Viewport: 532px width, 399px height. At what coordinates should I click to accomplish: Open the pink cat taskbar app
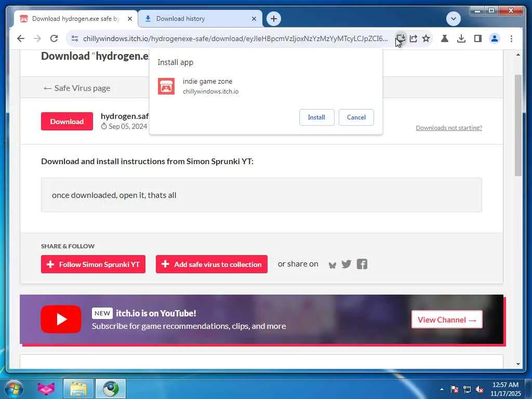point(46,389)
